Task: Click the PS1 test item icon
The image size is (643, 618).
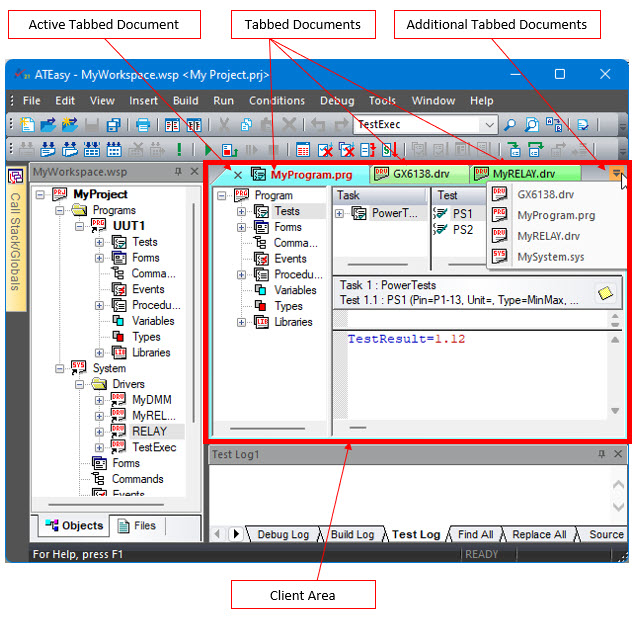Action: (x=440, y=213)
